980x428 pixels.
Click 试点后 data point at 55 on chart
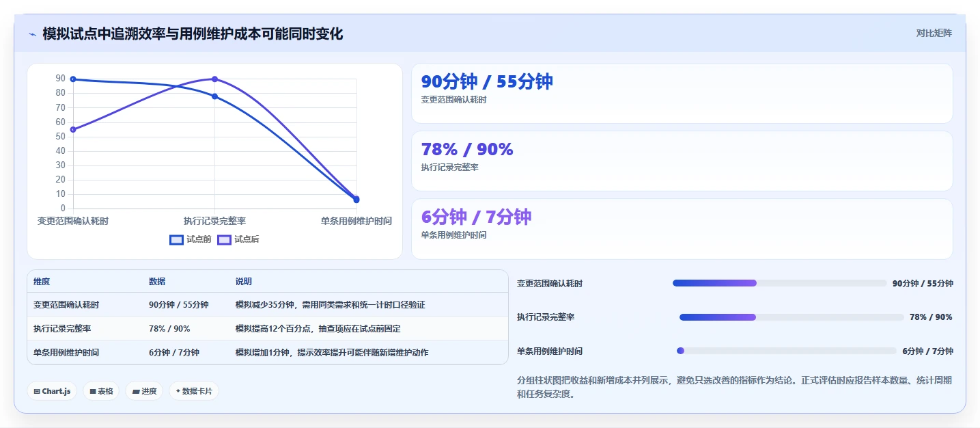(73, 129)
